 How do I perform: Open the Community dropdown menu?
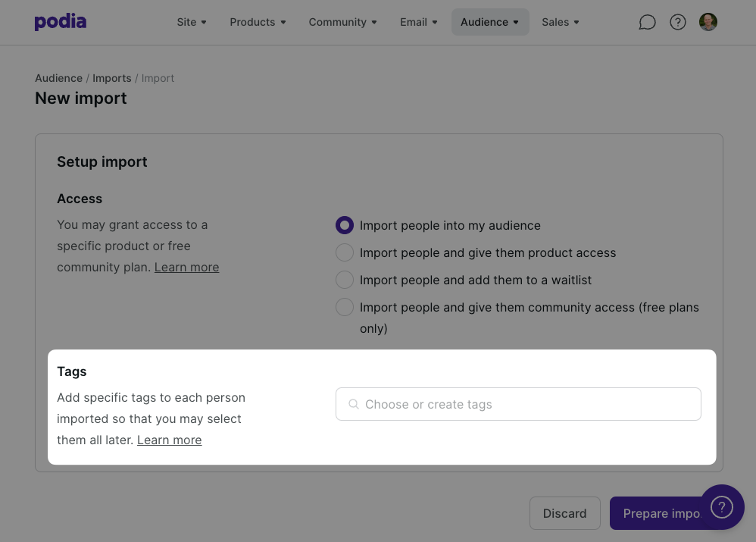pyautogui.click(x=342, y=22)
